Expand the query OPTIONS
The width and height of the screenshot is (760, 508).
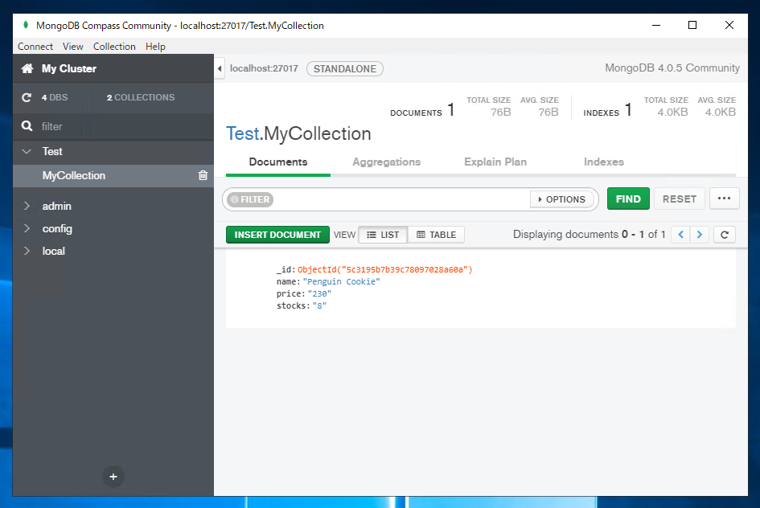click(561, 199)
